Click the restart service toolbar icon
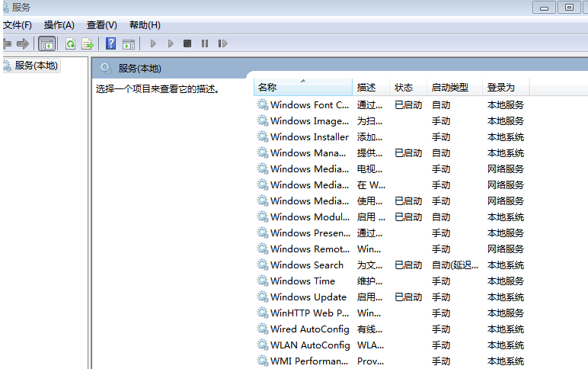The width and height of the screenshot is (588, 369). (222, 43)
